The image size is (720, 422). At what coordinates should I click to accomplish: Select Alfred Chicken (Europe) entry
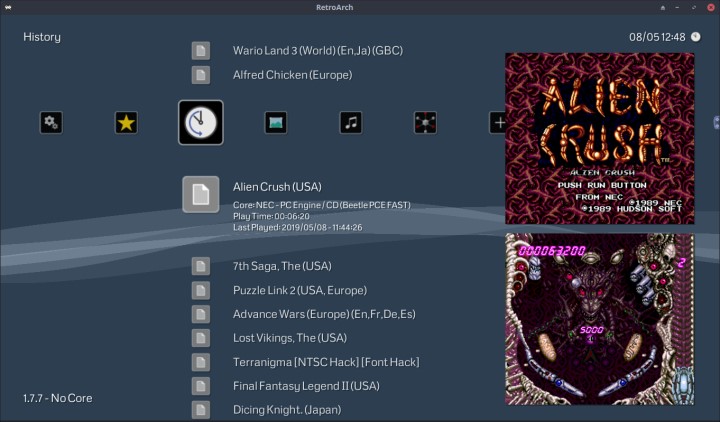292,75
